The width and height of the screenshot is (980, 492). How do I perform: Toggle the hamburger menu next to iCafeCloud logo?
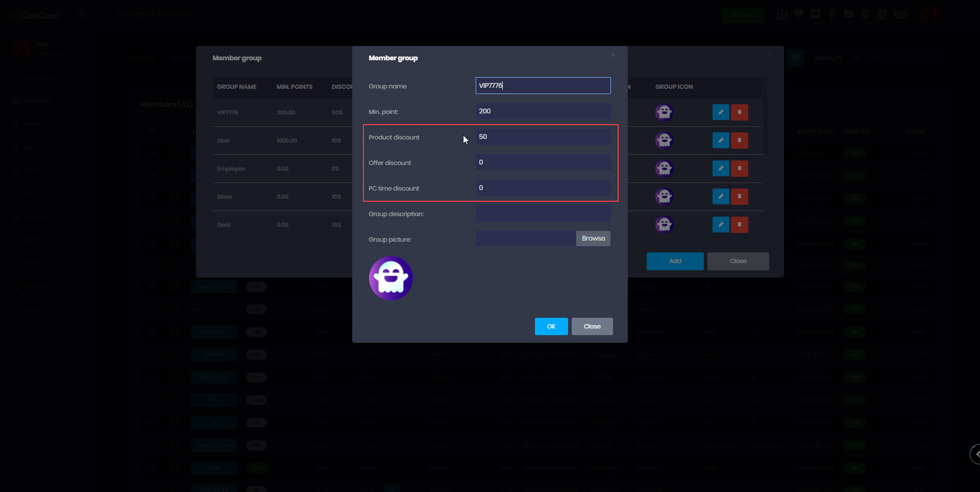[83, 14]
